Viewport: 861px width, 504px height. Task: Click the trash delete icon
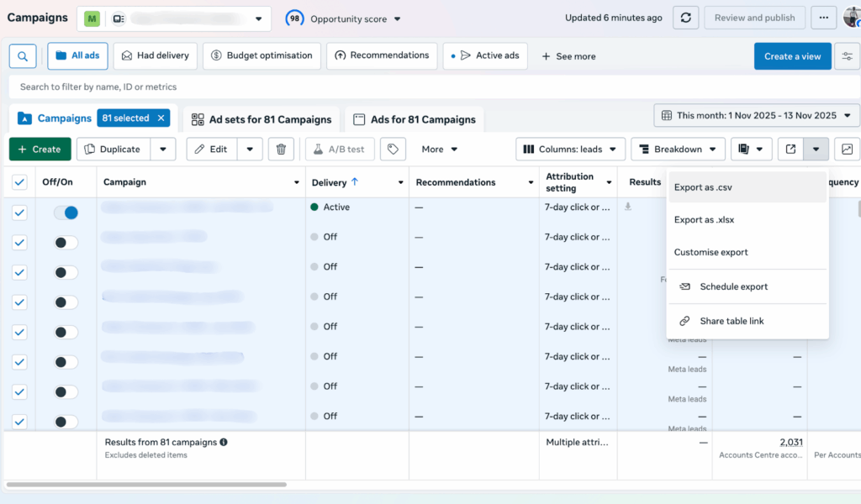(281, 150)
